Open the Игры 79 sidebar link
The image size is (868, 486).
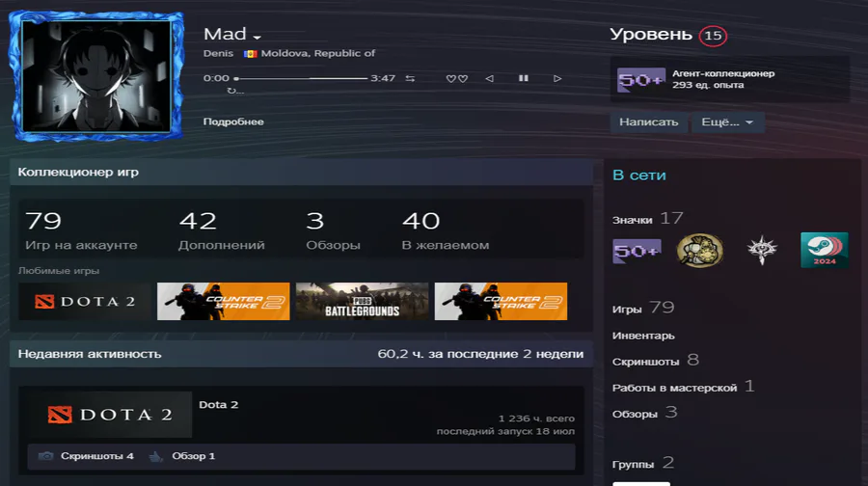point(643,309)
